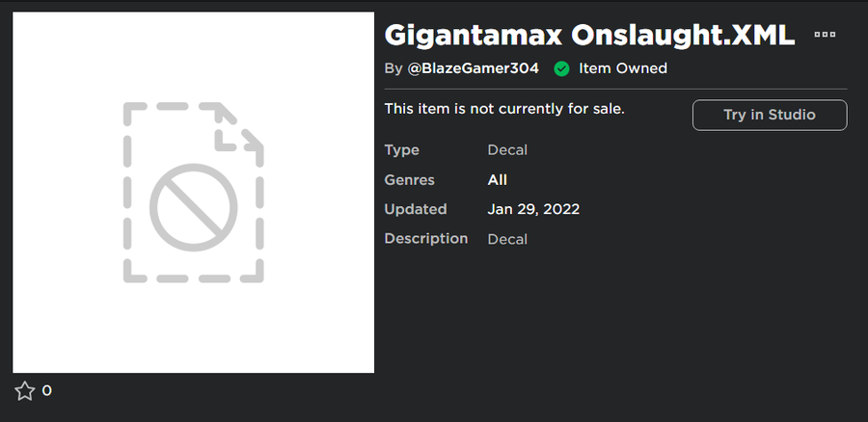Click the green Item Owned checkmark icon
868x422 pixels.
click(561, 68)
